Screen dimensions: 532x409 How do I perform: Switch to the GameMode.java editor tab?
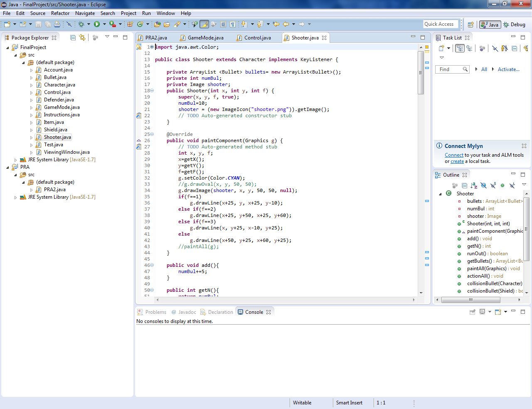[205, 38]
